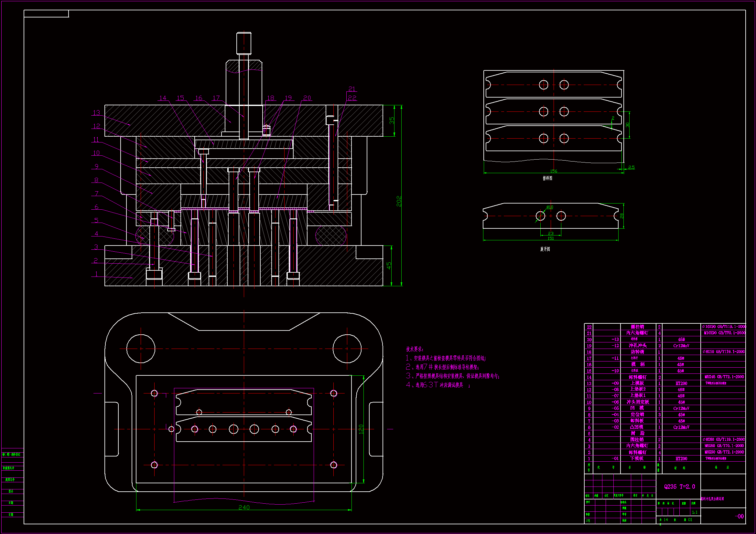Click the 排样图 layout caption
Image resolution: width=756 pixels, height=534 pixels.
click(x=547, y=178)
